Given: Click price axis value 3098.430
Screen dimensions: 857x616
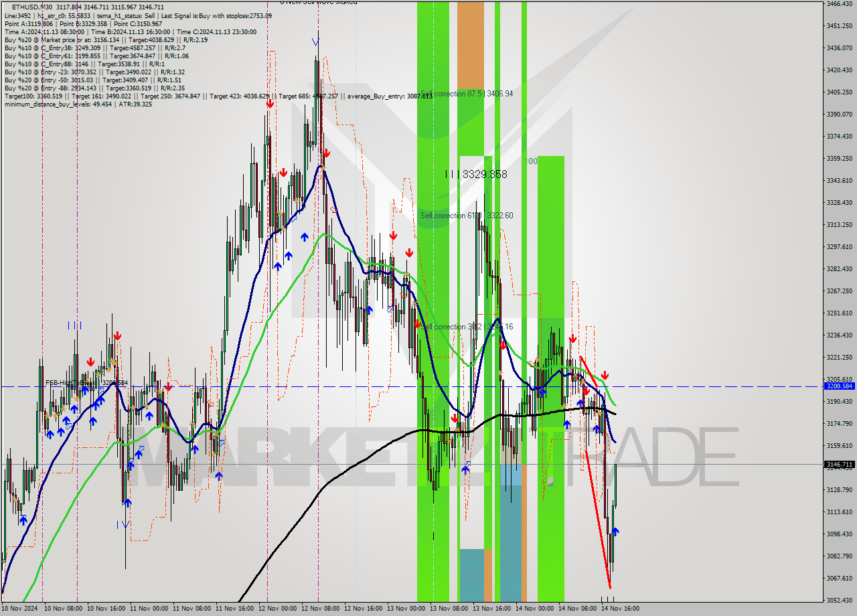Looking at the screenshot, I should click(x=840, y=534).
